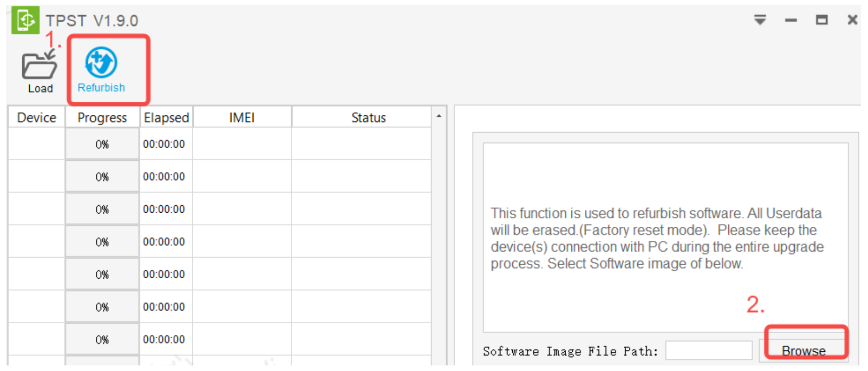Click the first row's 0% progress bar
868x371 pixels.
[x=102, y=144]
